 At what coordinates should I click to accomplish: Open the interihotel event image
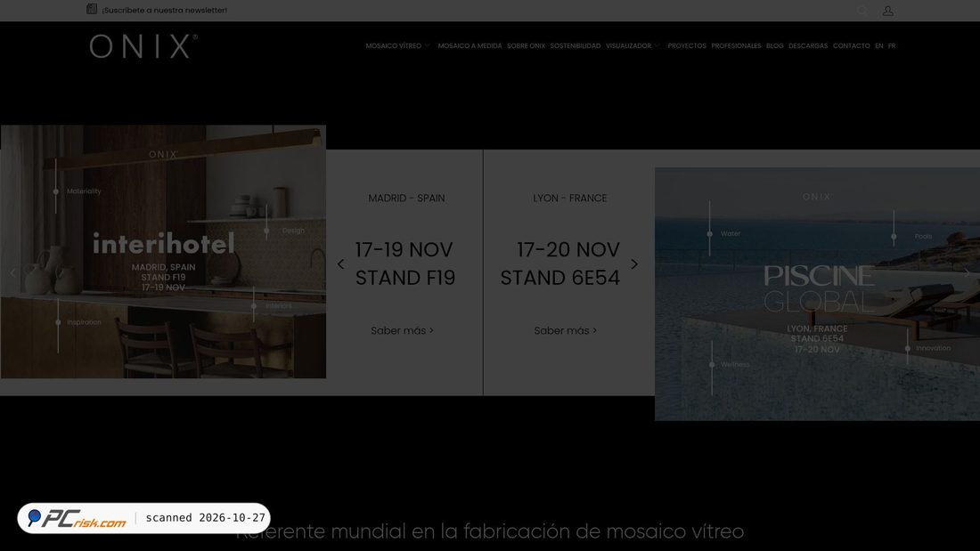click(x=163, y=252)
